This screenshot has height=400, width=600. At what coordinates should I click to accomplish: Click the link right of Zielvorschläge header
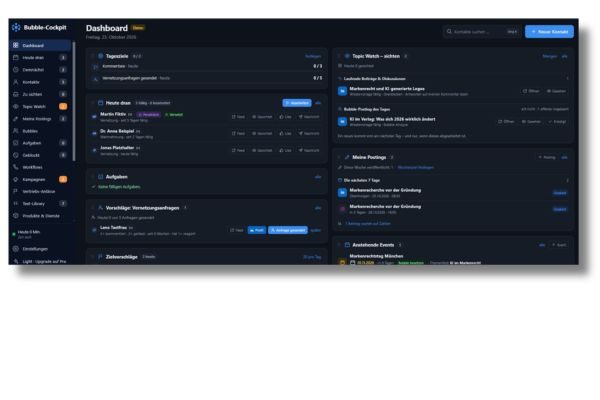point(312,257)
